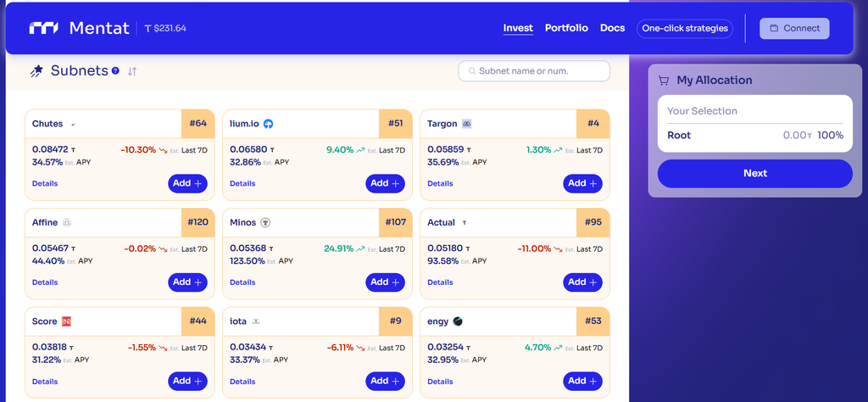
Task: Click the #4 badge on Targon card
Action: (593, 124)
